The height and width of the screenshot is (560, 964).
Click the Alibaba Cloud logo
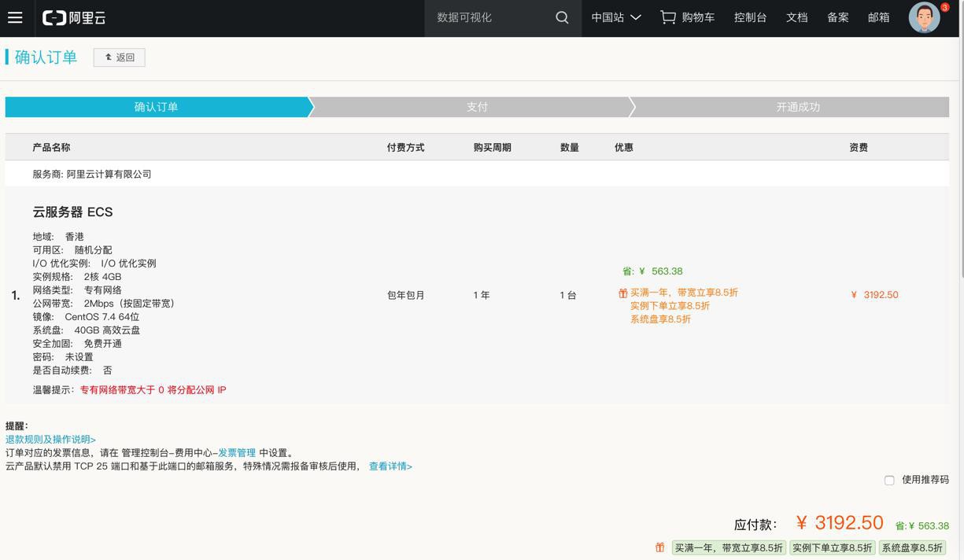click(x=74, y=17)
